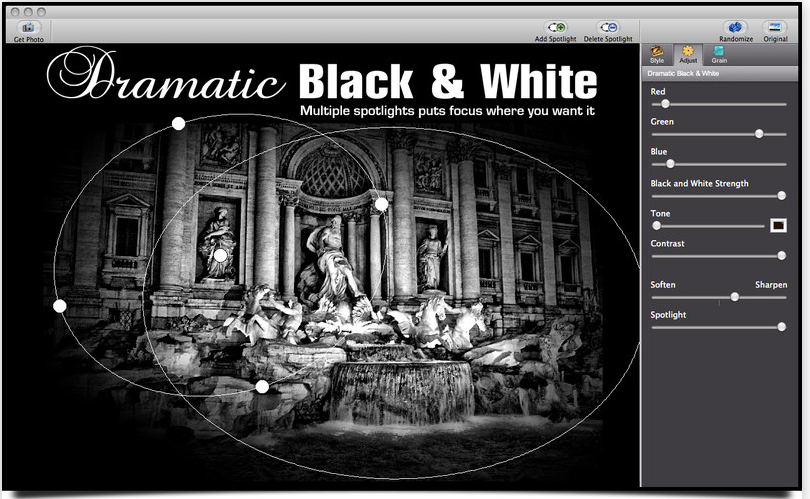810x499 pixels.
Task: Select the Adjust tab
Action: (x=688, y=54)
